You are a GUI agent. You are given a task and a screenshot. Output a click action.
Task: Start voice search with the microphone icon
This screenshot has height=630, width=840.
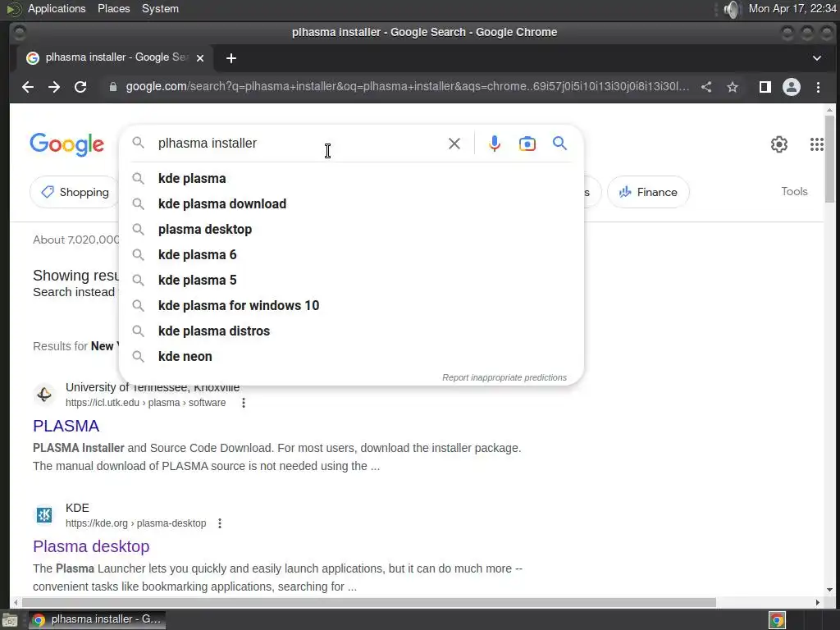pyautogui.click(x=495, y=144)
